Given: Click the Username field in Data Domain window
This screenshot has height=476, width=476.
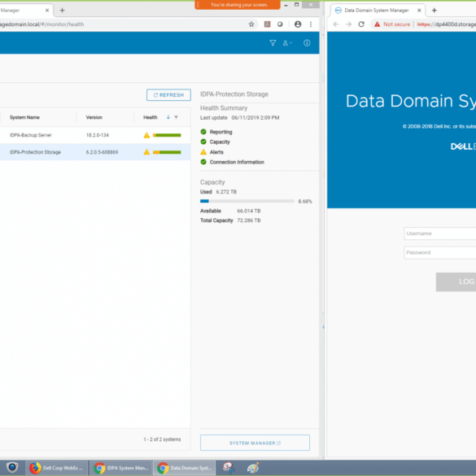Looking at the screenshot, I should (440, 234).
